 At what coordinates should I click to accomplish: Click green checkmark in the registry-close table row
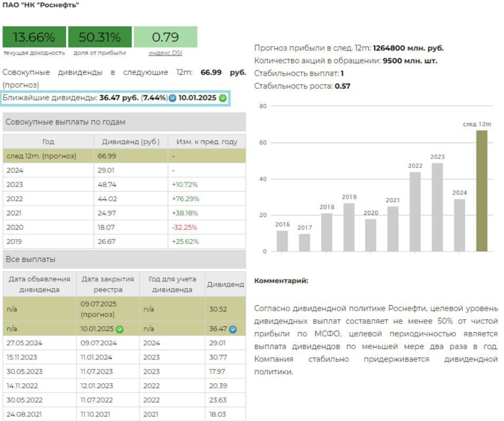120,329
